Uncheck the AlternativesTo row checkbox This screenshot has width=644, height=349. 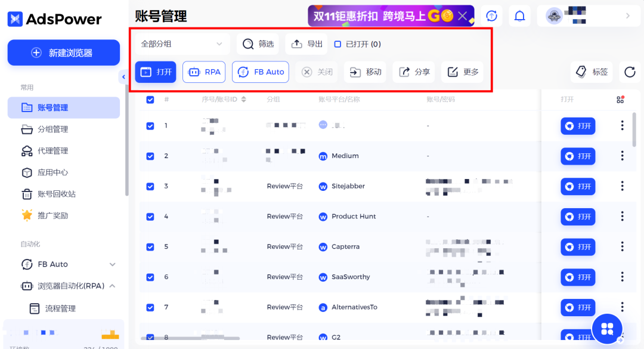(150, 307)
